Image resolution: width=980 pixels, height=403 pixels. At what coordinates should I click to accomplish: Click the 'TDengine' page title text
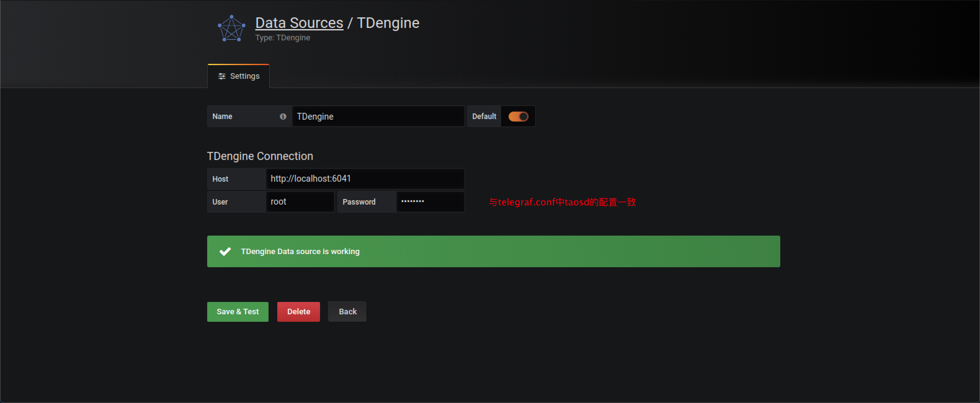pos(388,23)
